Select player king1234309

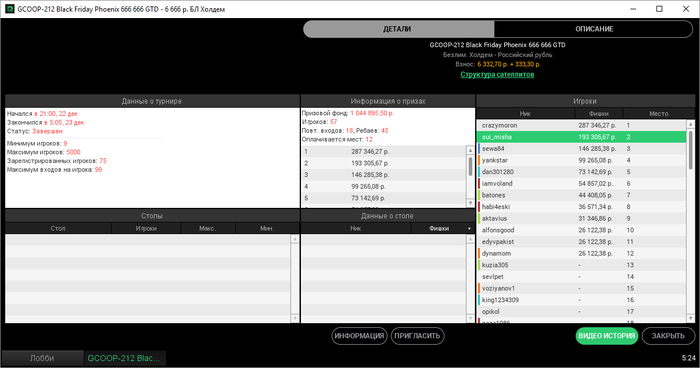582,300
